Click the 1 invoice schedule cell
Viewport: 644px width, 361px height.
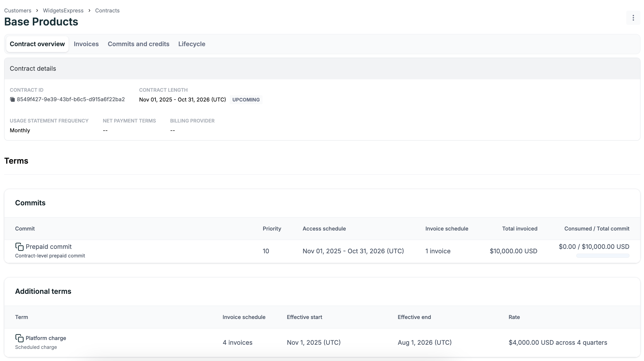coord(438,251)
